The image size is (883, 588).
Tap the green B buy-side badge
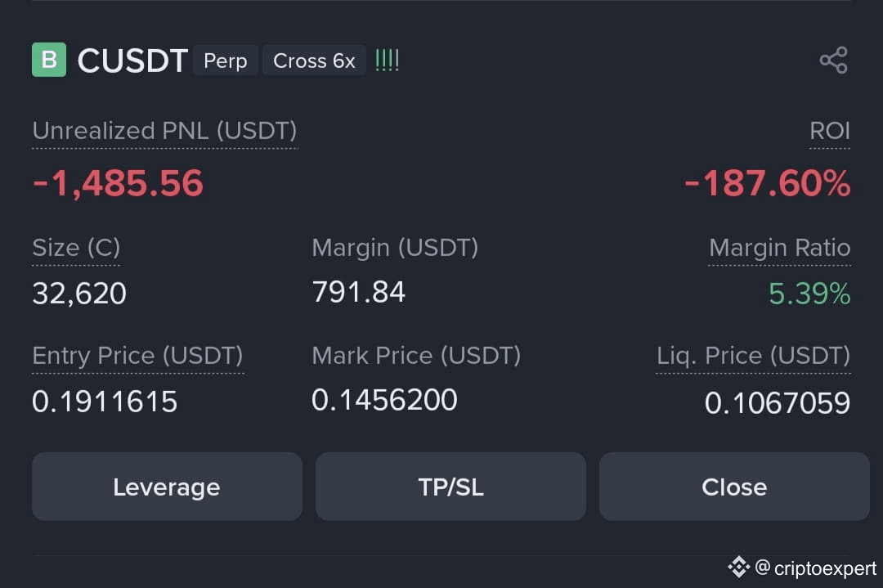tap(49, 60)
